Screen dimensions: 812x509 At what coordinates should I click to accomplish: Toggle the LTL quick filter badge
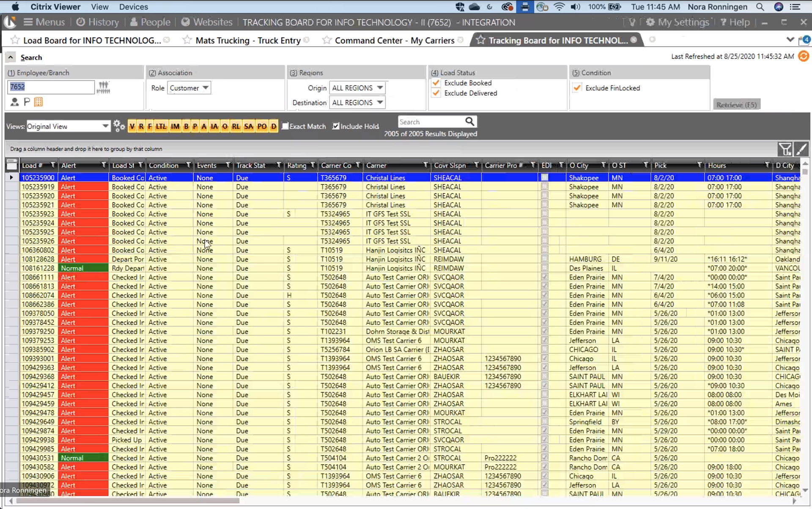(x=161, y=127)
